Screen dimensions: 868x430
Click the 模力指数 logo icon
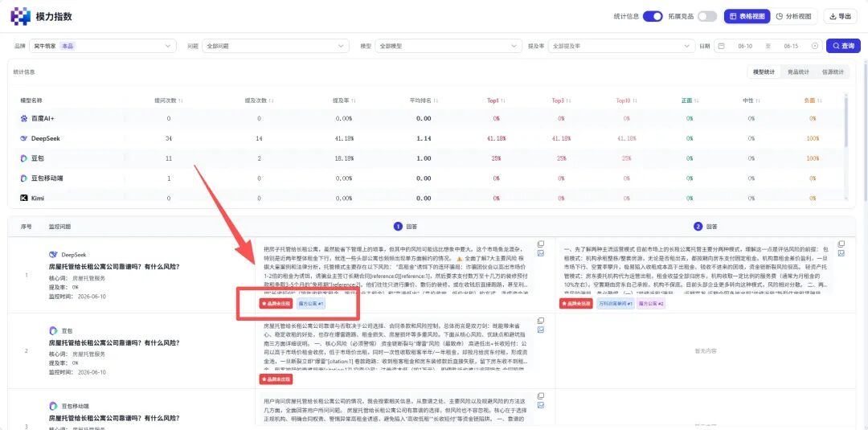click(x=20, y=16)
